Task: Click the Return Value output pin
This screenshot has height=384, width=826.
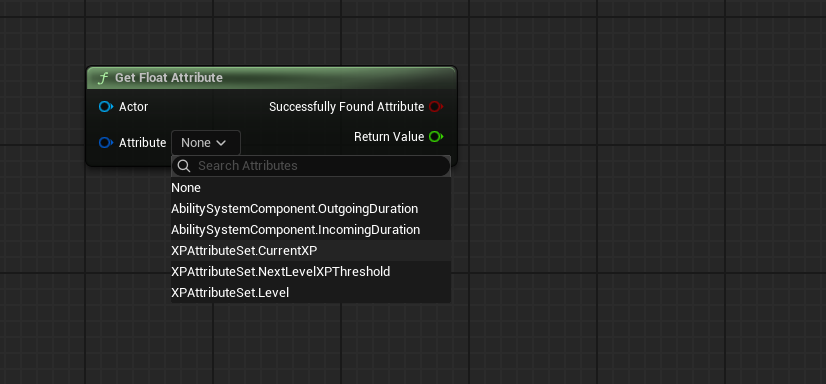Action: [436, 137]
